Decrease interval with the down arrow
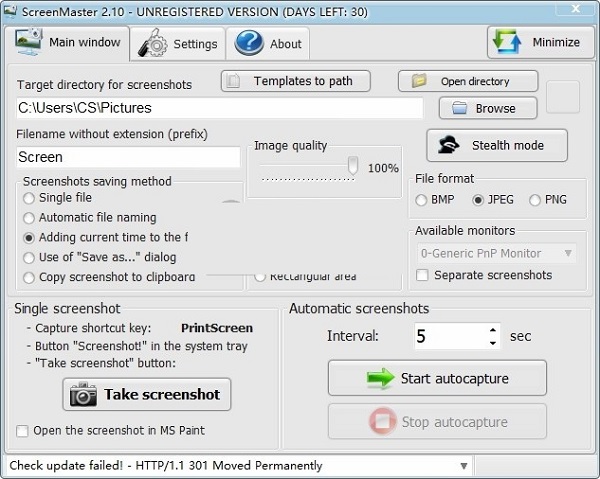Image resolution: width=600 pixels, height=479 pixels. coord(493,343)
